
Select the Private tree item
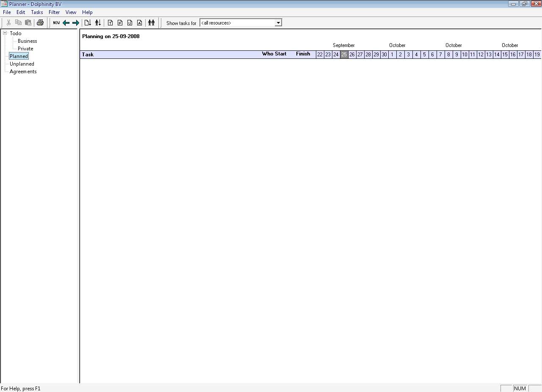[25, 49]
